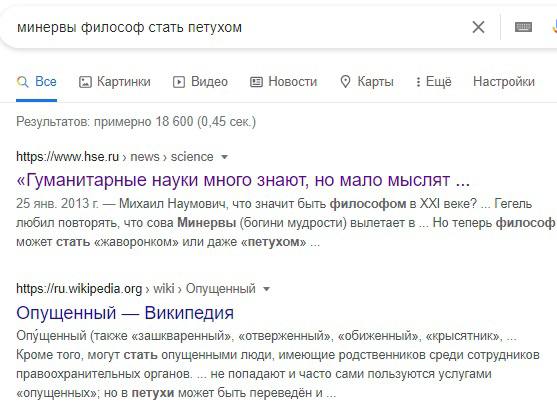The height and width of the screenshot is (405, 557).
Task: Expand the wikipedia result dropdown arrow
Action: pos(266,289)
